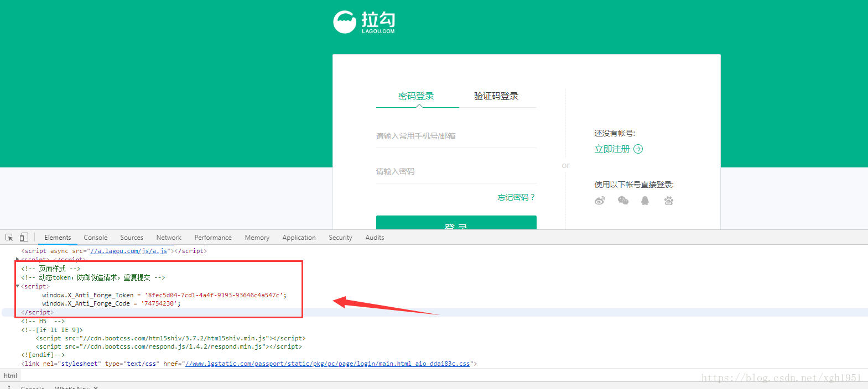Focus the 请输入密码 password field
This screenshot has width=868, height=389.
[456, 171]
